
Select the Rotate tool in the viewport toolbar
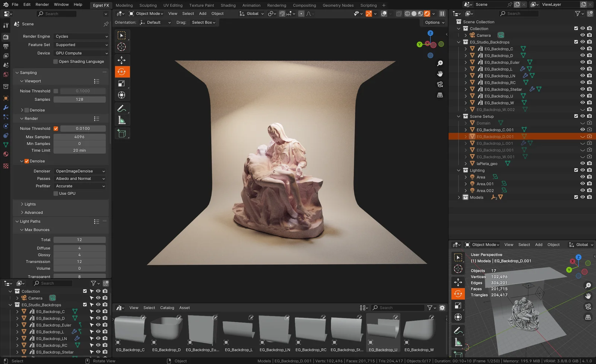pyautogui.click(x=122, y=72)
